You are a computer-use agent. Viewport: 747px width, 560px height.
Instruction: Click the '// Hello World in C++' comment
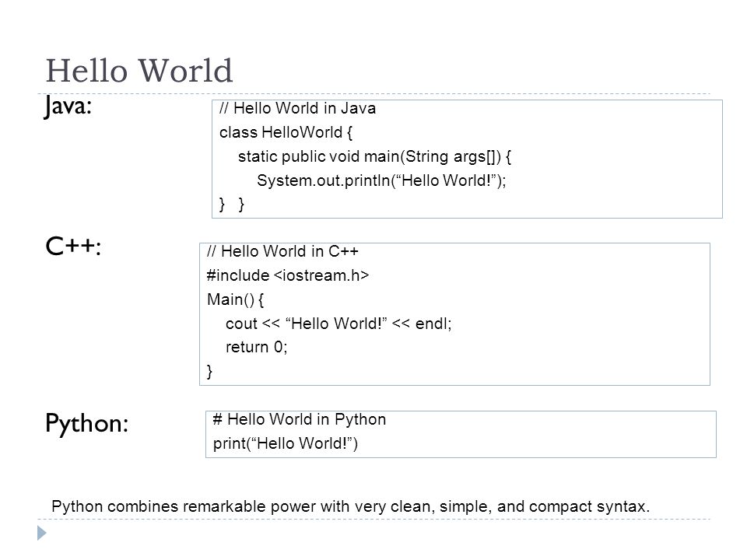pyautogui.click(x=282, y=251)
